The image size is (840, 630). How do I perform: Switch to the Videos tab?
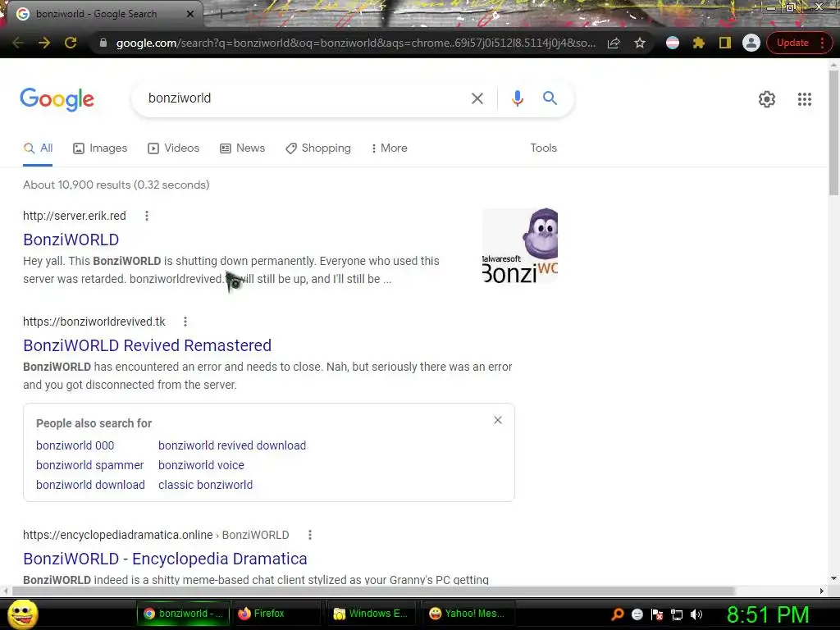click(x=174, y=148)
